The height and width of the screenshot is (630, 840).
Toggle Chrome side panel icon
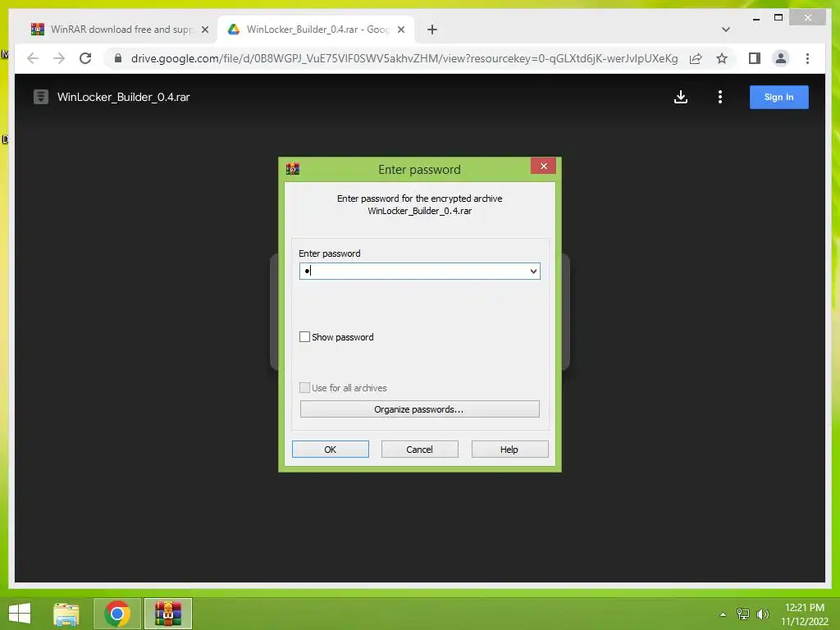point(755,58)
